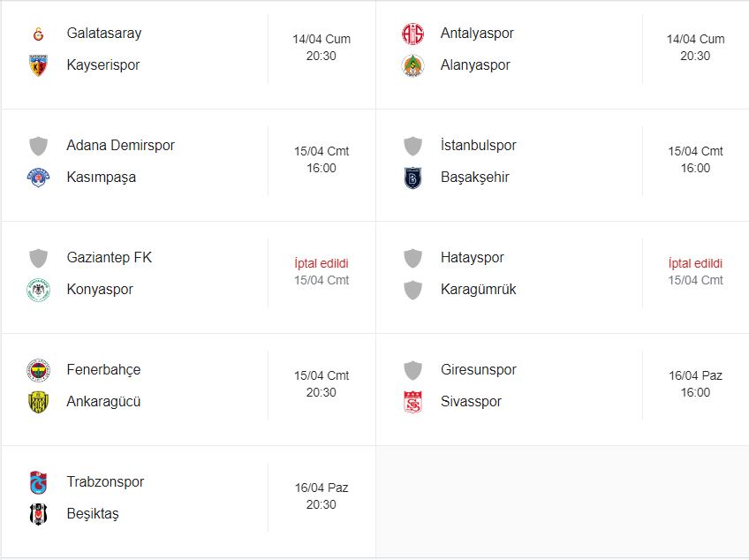This screenshot has width=749, height=560.
Task: Select the Başakşehir team crest
Action: [412, 178]
